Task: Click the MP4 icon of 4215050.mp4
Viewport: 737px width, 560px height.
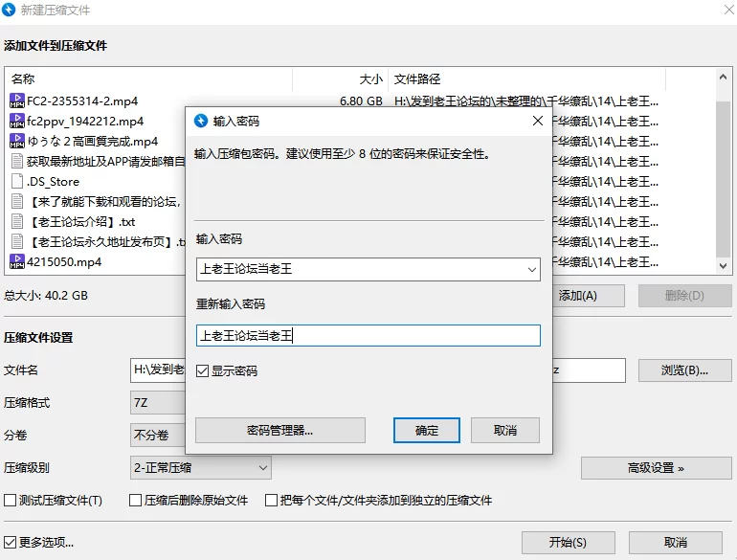Action: 17,262
